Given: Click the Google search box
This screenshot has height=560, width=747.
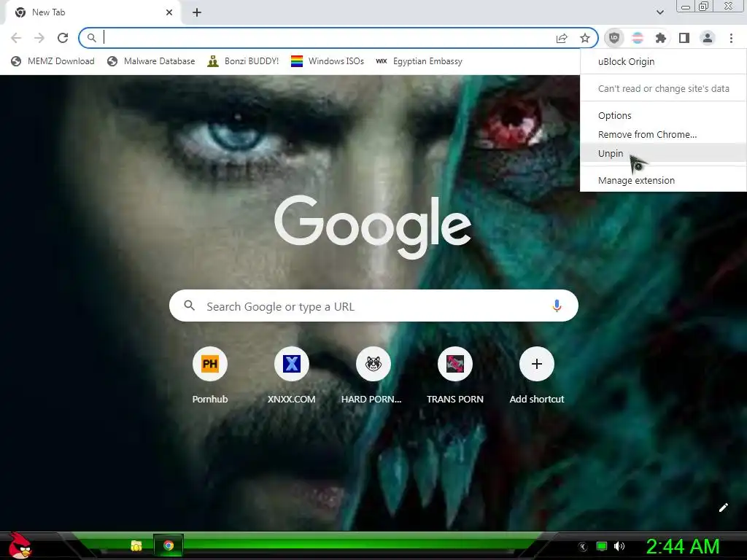Looking at the screenshot, I should tap(373, 306).
